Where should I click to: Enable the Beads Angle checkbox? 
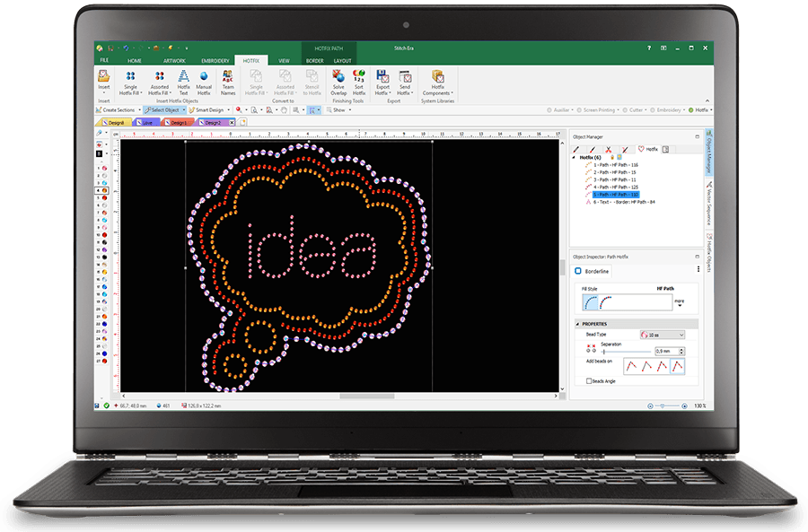tap(587, 380)
